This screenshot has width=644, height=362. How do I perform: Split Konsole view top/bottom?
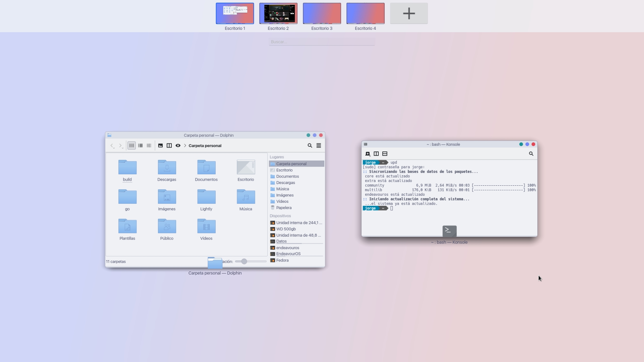coord(385,154)
